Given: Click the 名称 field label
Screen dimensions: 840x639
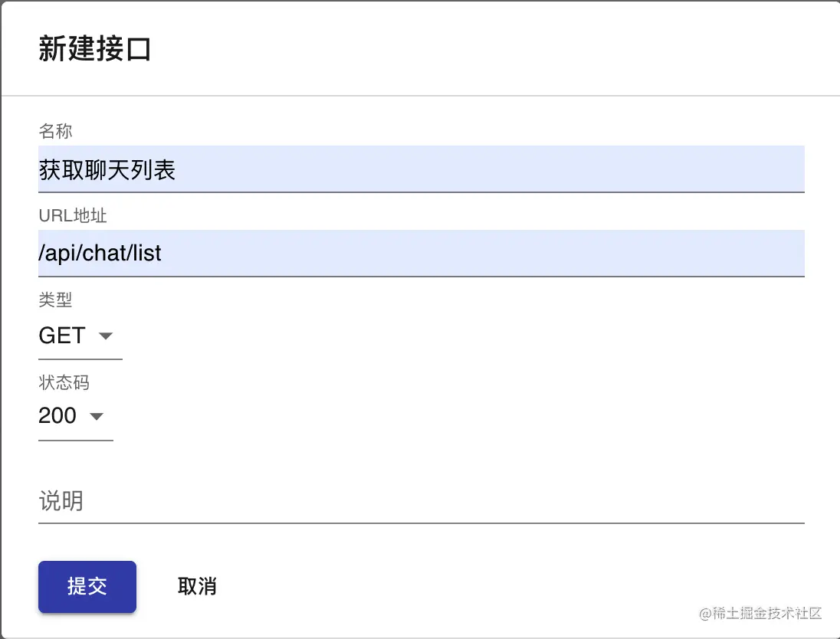Looking at the screenshot, I should point(55,131).
